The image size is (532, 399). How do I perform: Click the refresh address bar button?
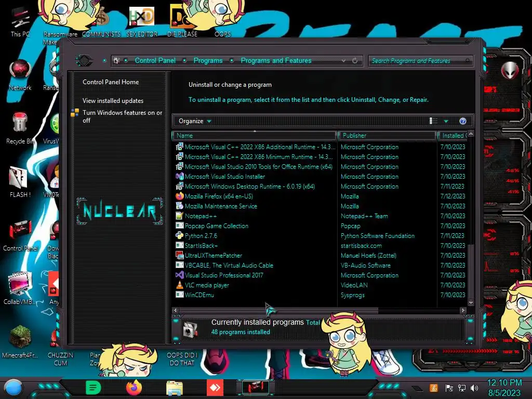pyautogui.click(x=355, y=61)
